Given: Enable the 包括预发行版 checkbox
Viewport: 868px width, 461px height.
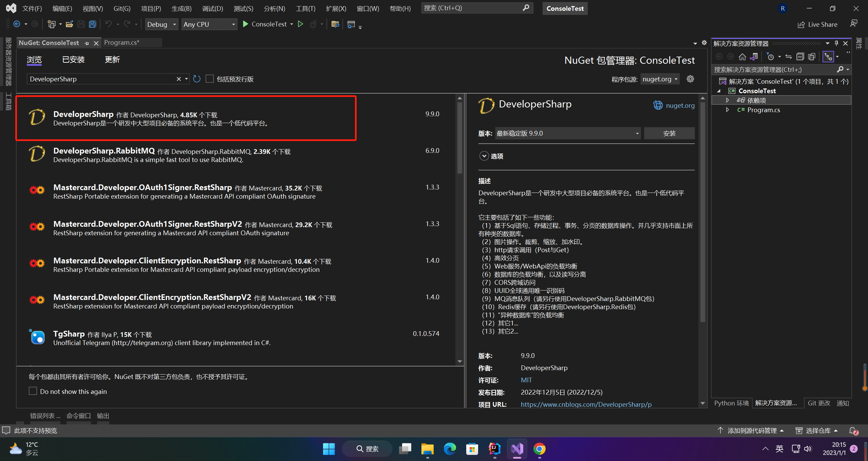Looking at the screenshot, I should tap(210, 79).
